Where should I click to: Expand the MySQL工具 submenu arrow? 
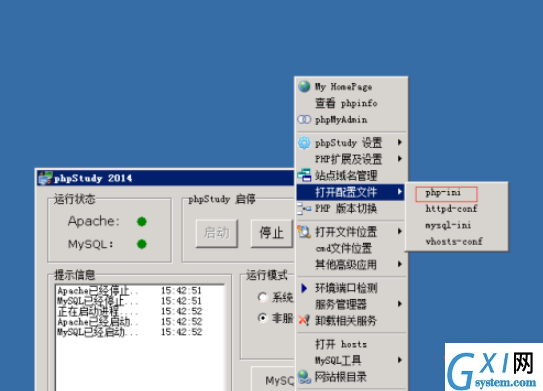pyautogui.click(x=400, y=360)
